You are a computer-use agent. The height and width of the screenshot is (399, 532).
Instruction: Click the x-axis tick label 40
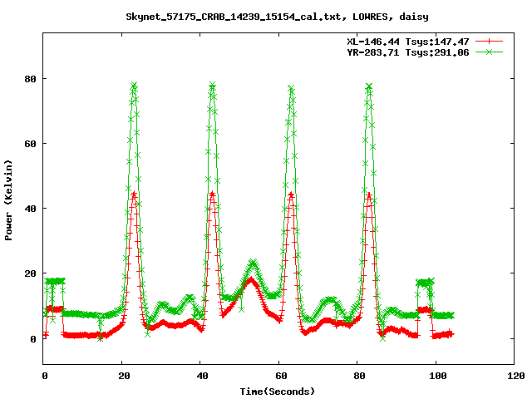click(202, 376)
